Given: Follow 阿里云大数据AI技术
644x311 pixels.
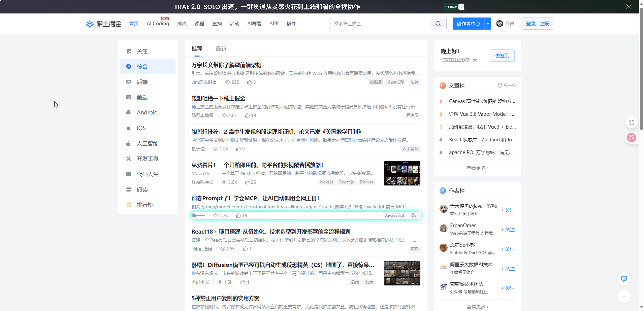Looking at the screenshot, I should [508, 269].
